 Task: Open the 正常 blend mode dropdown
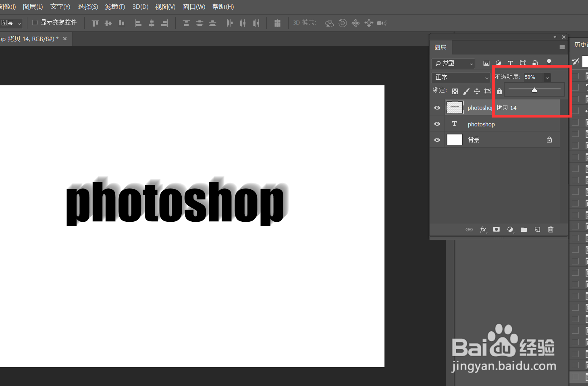[x=461, y=77]
